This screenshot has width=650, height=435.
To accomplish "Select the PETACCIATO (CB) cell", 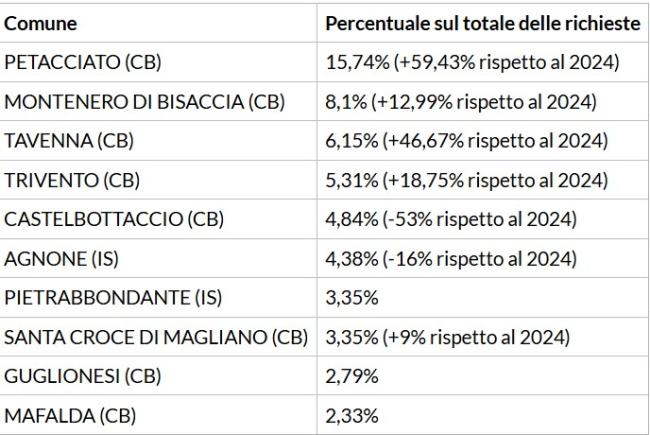I will coord(83,62).
